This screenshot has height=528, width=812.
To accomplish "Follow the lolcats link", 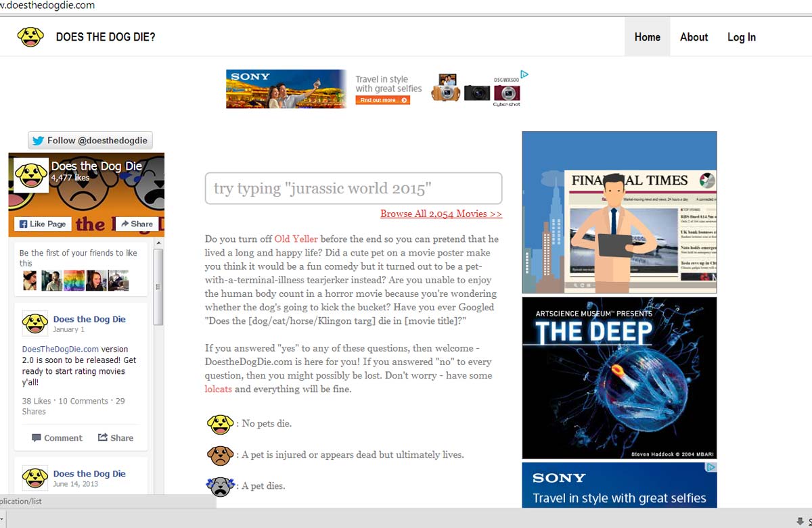I will (x=219, y=389).
